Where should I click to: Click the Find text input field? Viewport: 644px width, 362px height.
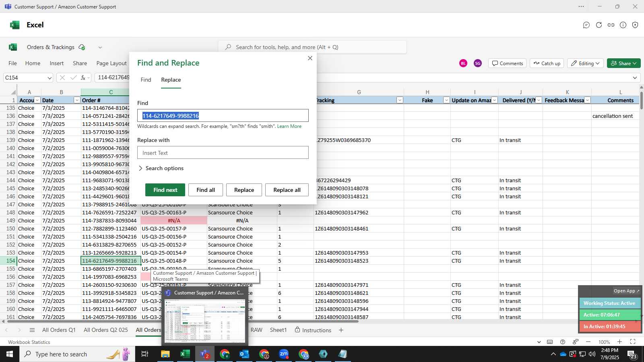[x=223, y=116]
